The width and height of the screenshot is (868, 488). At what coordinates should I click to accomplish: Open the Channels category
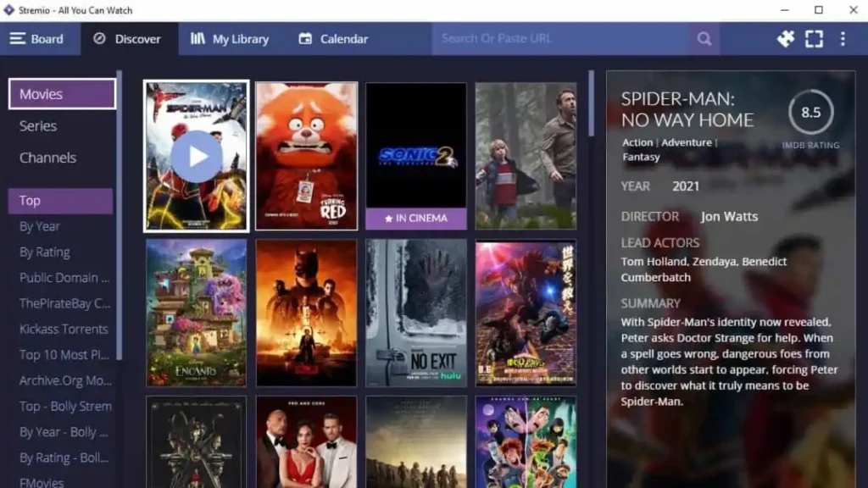(x=47, y=158)
